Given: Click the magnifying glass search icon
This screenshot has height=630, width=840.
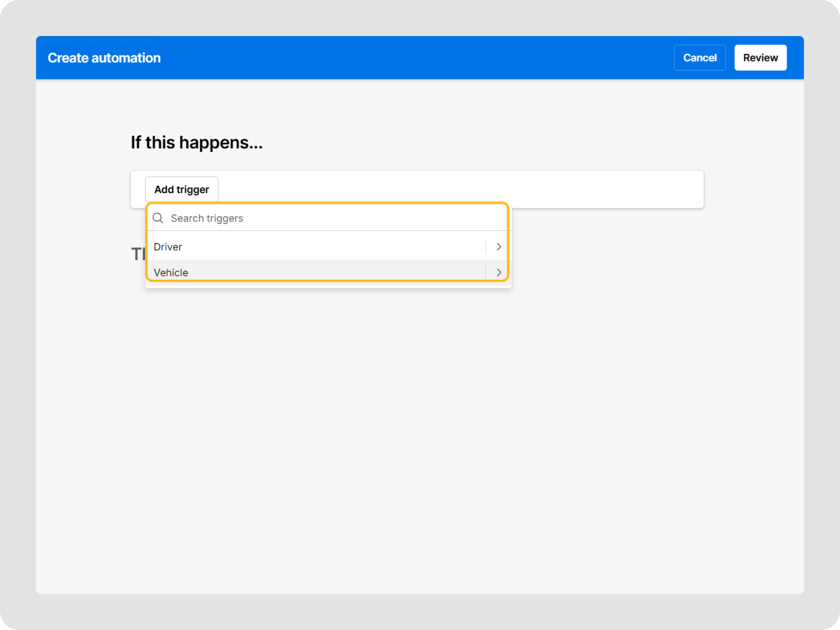Looking at the screenshot, I should tap(158, 218).
